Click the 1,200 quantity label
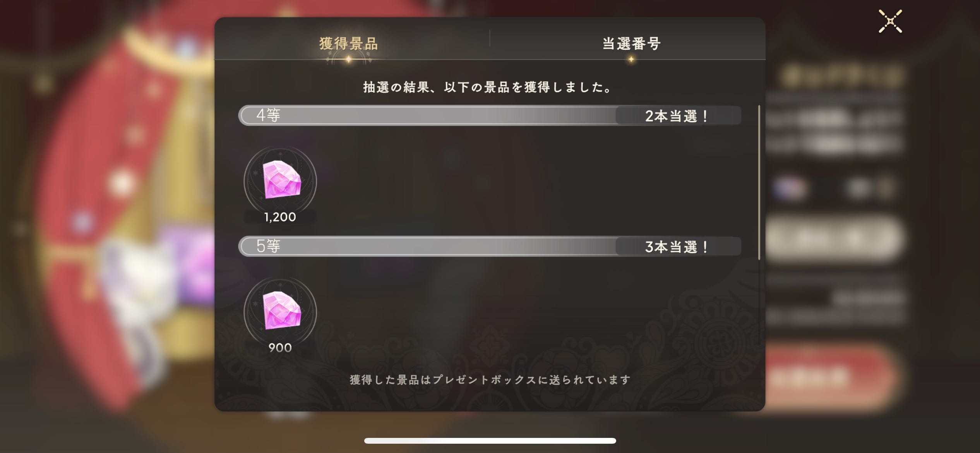Screen dimensions: 980x453 pyautogui.click(x=280, y=217)
